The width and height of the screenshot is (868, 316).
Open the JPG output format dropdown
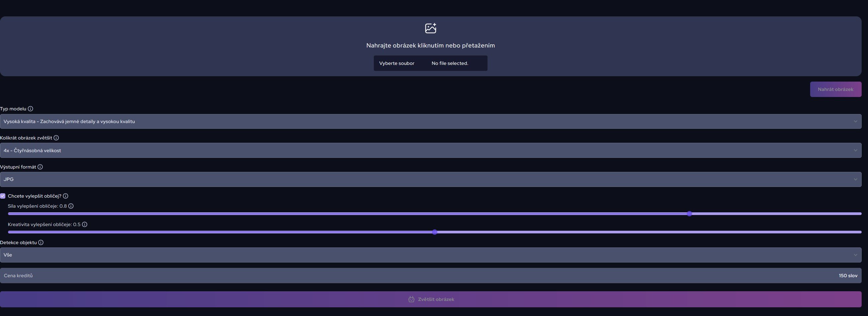(x=430, y=180)
